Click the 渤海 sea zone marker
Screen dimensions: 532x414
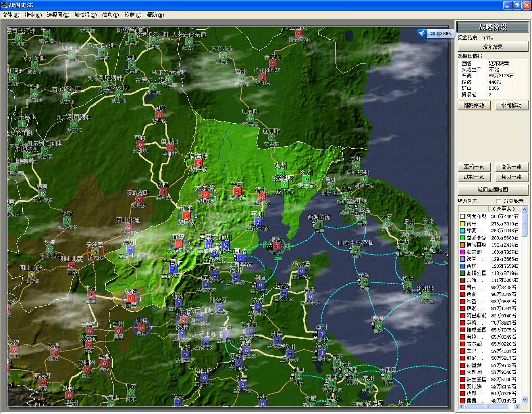coord(276,247)
